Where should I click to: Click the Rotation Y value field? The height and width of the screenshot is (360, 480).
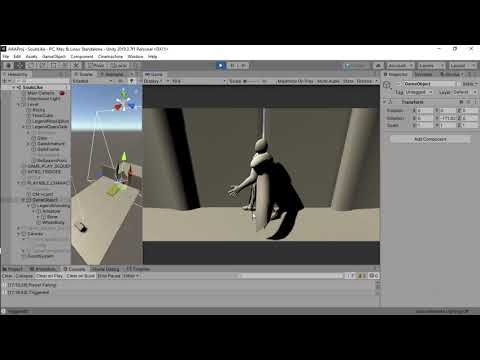[x=449, y=118]
